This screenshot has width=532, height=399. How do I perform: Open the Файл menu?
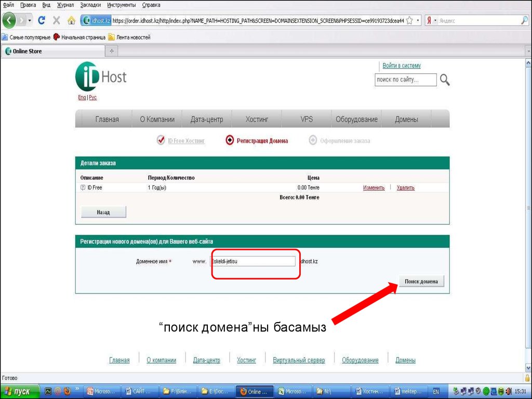click(8, 5)
